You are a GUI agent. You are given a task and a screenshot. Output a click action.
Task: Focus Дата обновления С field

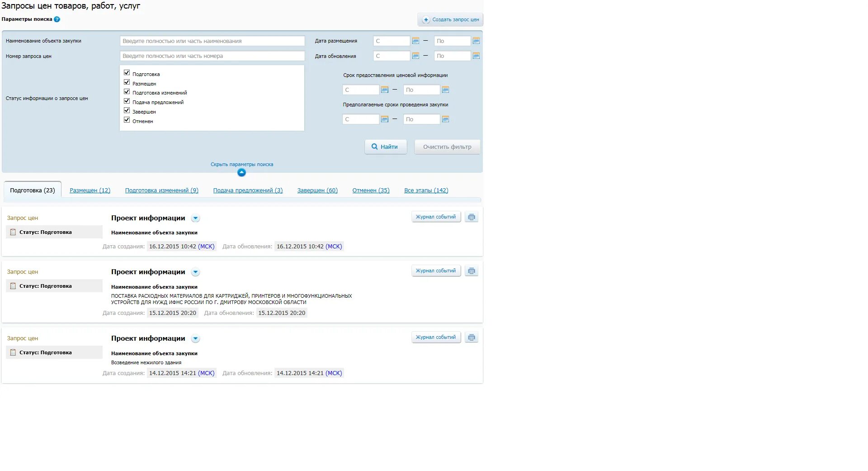click(x=392, y=56)
